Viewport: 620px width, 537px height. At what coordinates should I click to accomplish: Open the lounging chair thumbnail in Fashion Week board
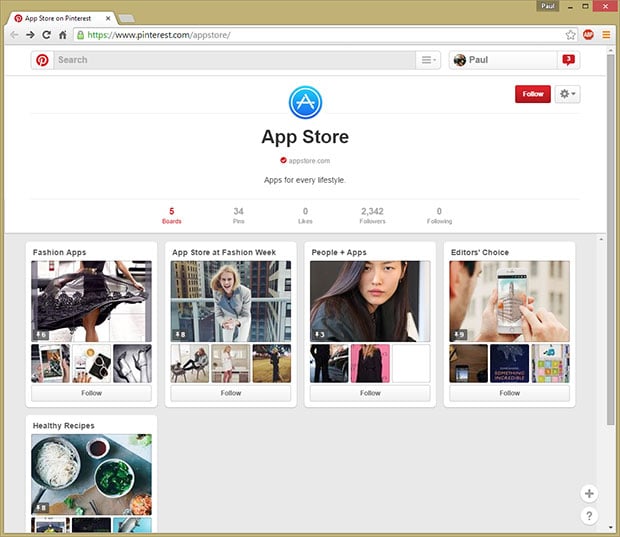(x=189, y=363)
